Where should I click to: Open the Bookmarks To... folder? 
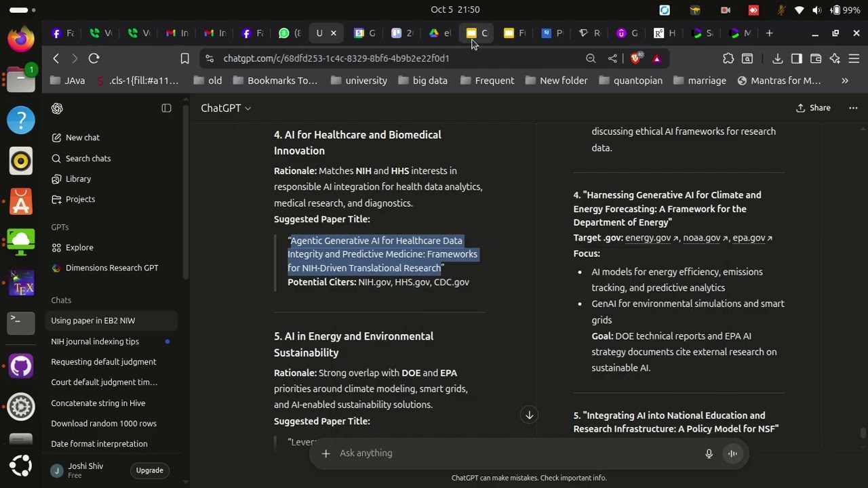pos(275,81)
